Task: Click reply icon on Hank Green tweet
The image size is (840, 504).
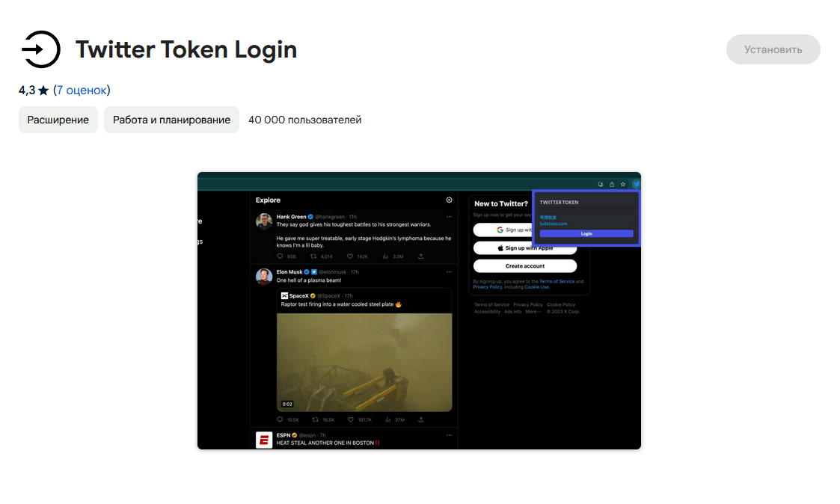Action: pyautogui.click(x=280, y=256)
